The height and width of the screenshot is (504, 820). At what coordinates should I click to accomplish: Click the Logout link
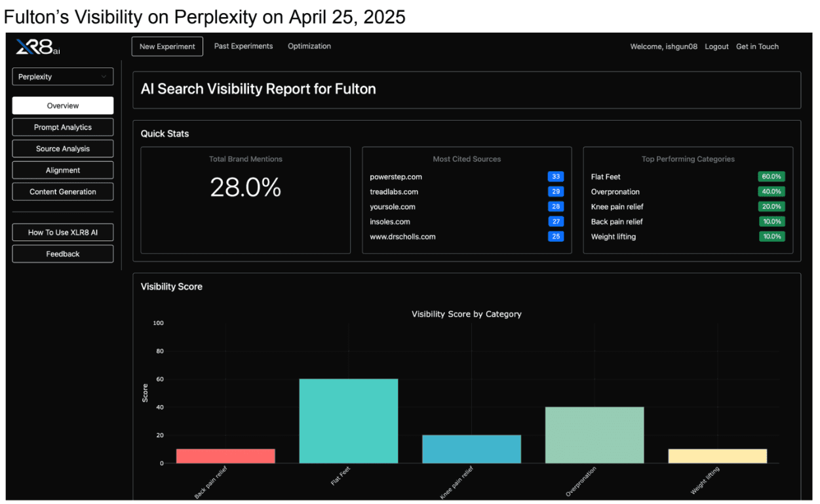click(716, 47)
